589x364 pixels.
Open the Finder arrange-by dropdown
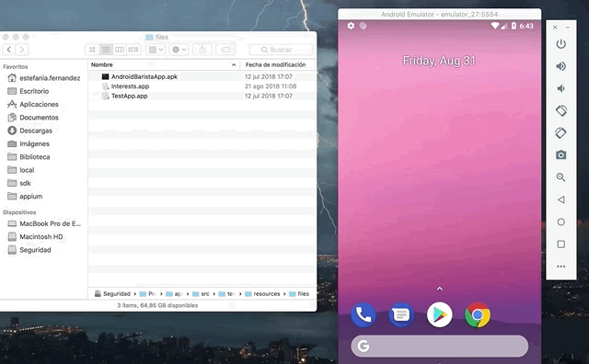(x=156, y=50)
